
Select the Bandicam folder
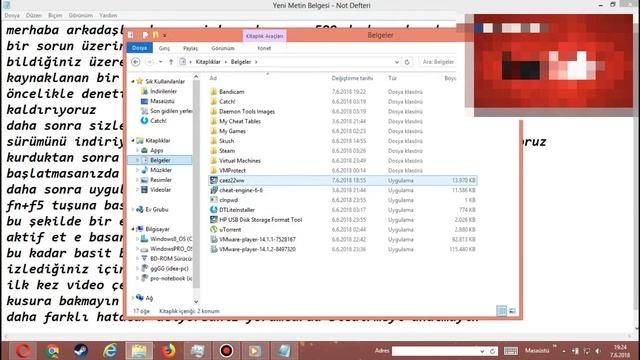(231, 92)
